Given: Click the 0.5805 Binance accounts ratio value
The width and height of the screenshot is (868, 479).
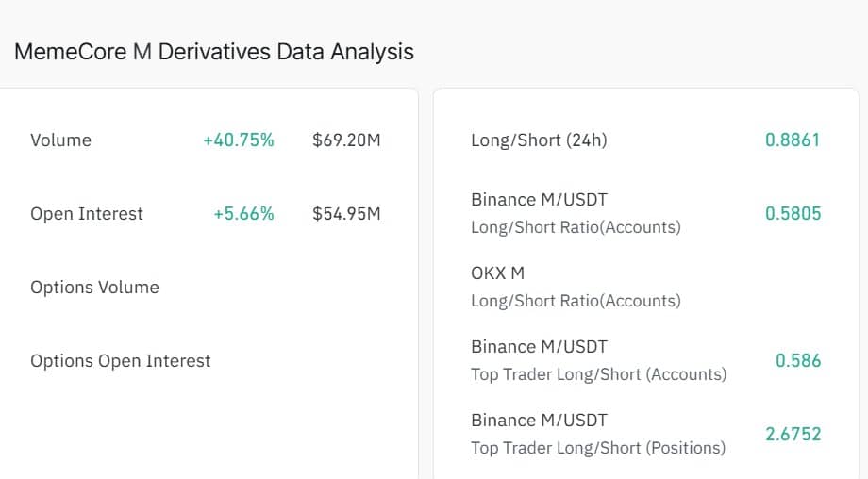Looking at the screenshot, I should click(793, 214).
